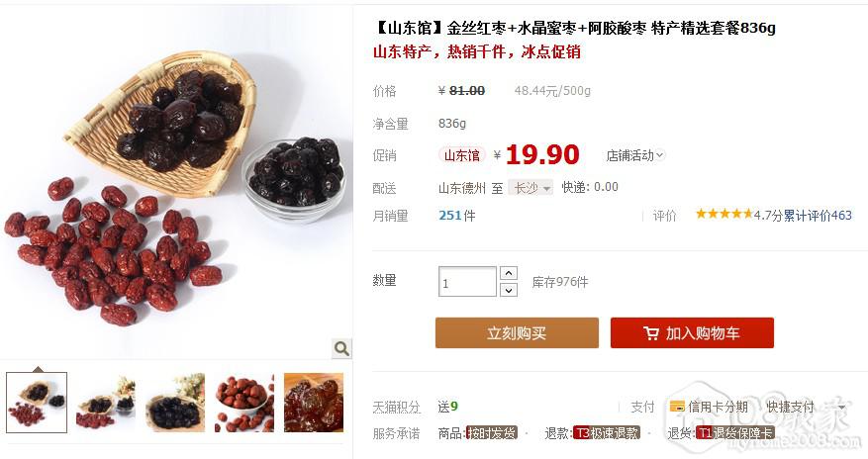Image resolution: width=868 pixels, height=459 pixels.
Task: Decrease quantity with the down arrow
Action: point(508,290)
